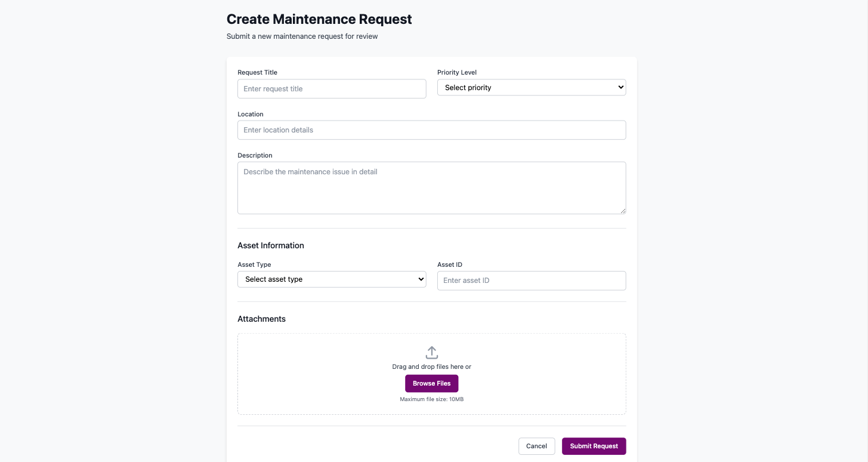Click the 'Maximum file size: 10MB' note
This screenshot has height=462, width=868.
(x=431, y=399)
